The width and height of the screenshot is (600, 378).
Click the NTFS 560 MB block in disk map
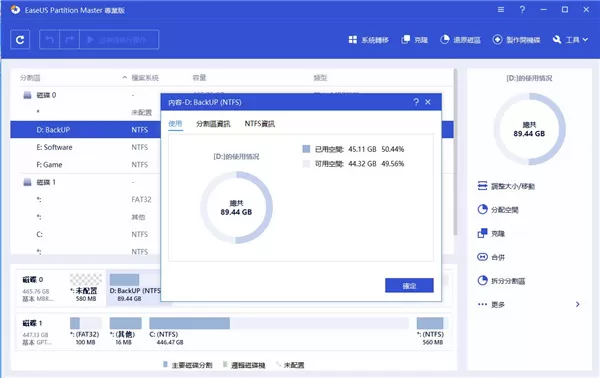(x=432, y=331)
